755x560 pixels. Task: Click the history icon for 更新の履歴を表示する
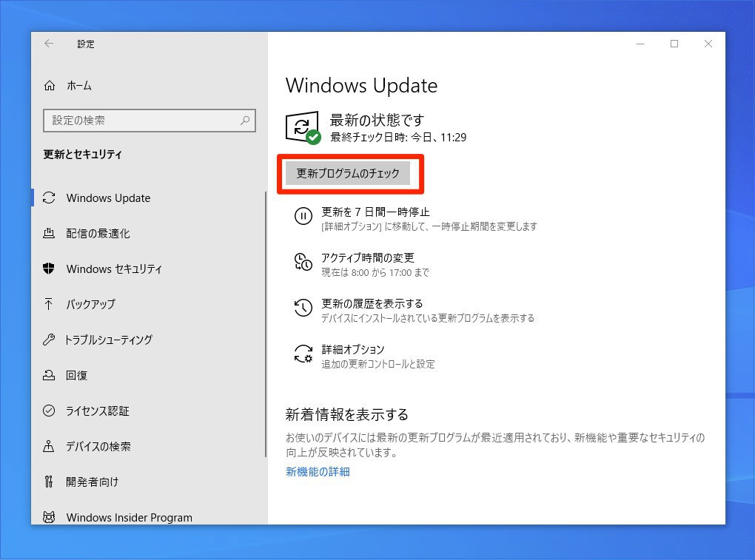[x=303, y=308]
